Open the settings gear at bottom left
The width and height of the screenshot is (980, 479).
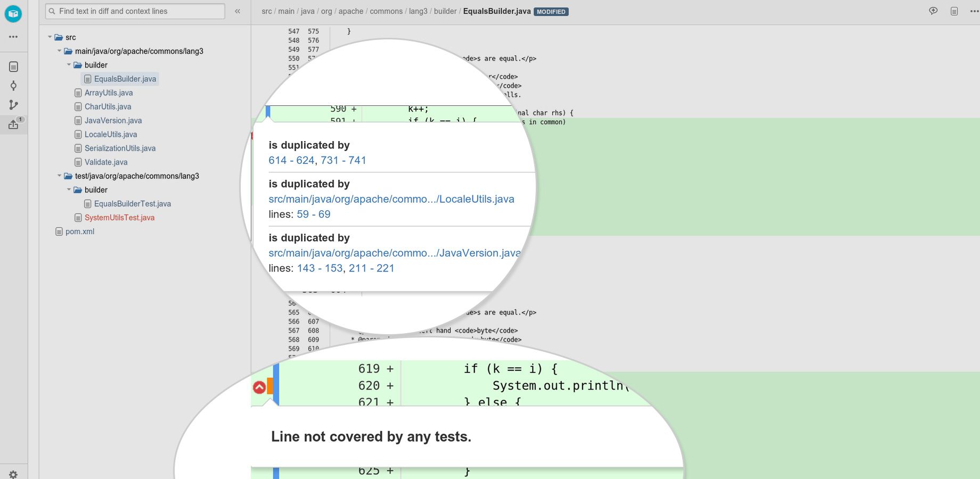point(13,474)
